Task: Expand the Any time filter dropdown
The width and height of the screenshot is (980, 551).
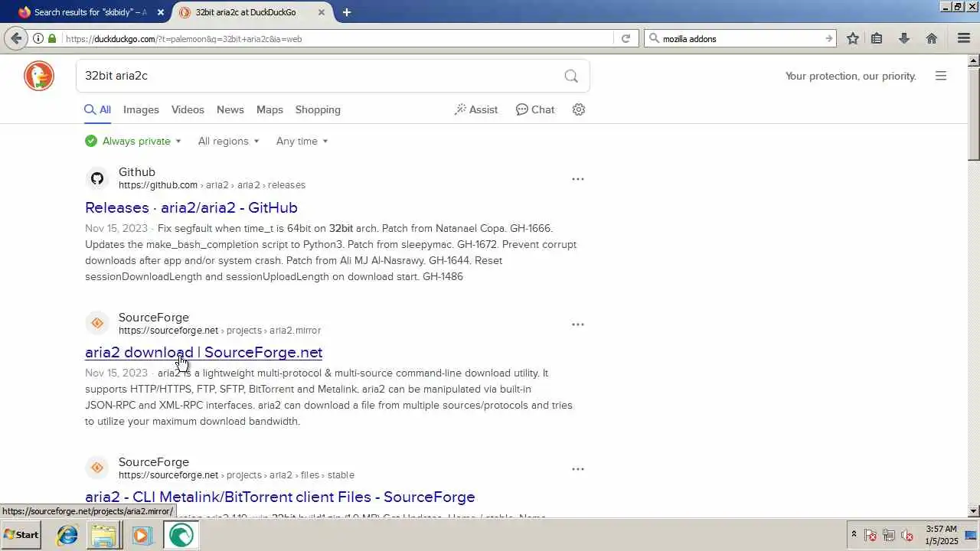Action: pyautogui.click(x=302, y=141)
